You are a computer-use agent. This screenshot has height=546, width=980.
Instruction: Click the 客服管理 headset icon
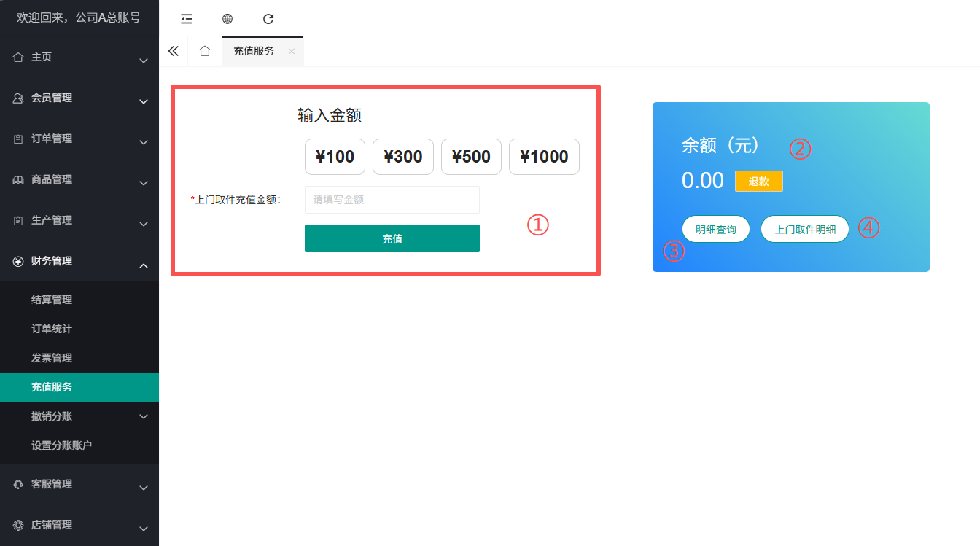[18, 484]
